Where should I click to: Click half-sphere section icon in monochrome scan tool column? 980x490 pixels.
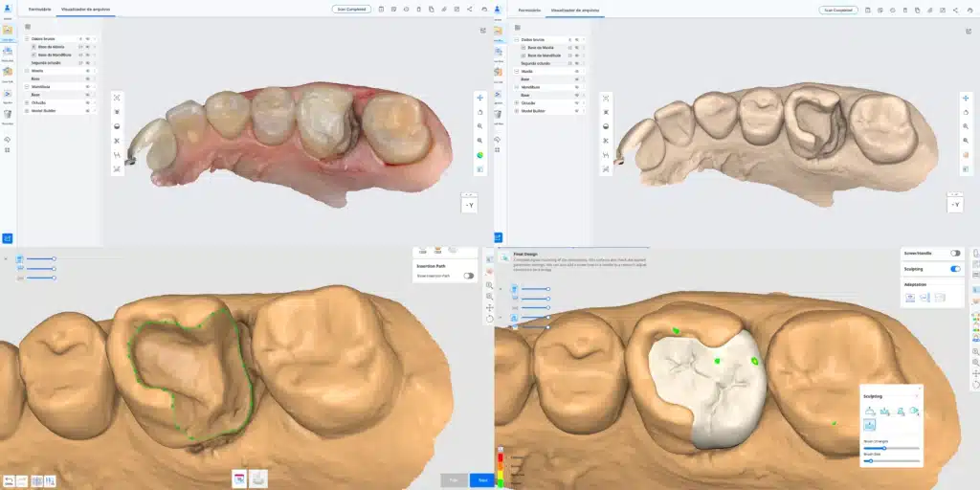point(606,126)
